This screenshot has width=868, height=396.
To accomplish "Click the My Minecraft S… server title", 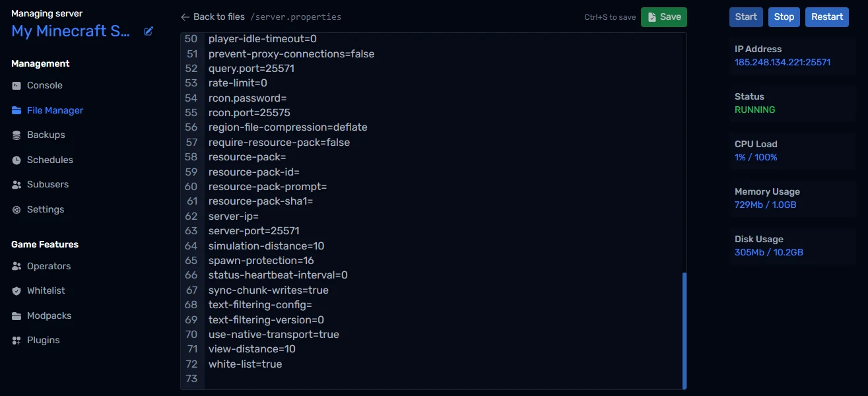I will pos(71,31).
